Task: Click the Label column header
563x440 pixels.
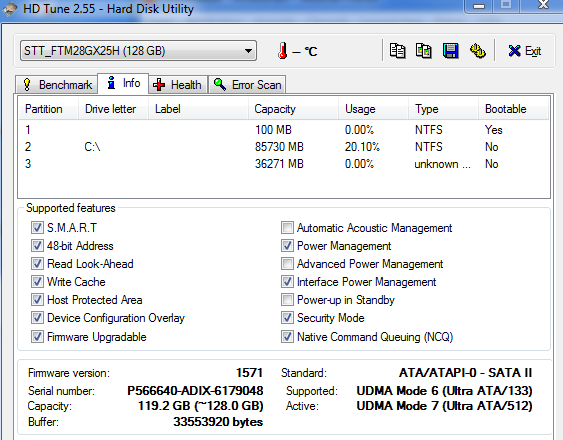Action: pyautogui.click(x=198, y=109)
